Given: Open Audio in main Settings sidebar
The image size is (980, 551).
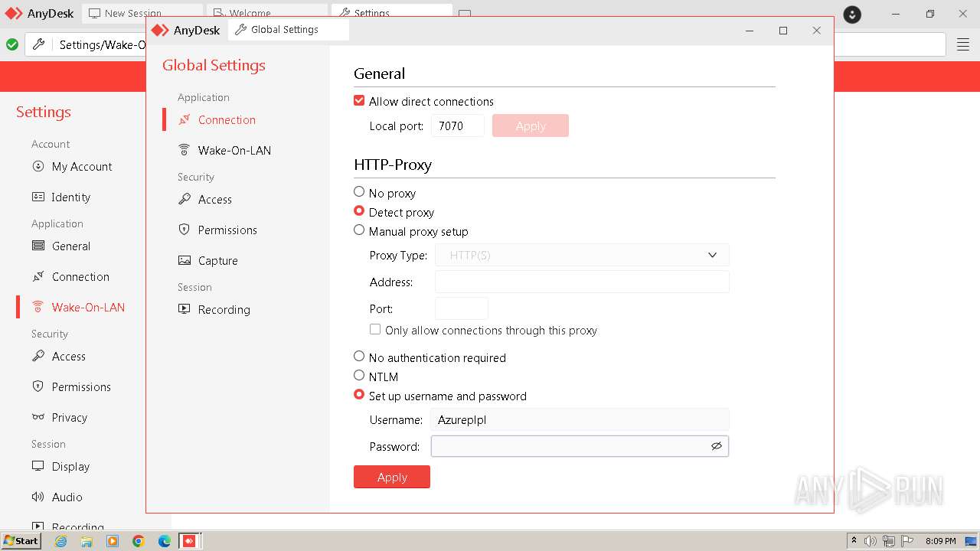Looking at the screenshot, I should click(67, 497).
